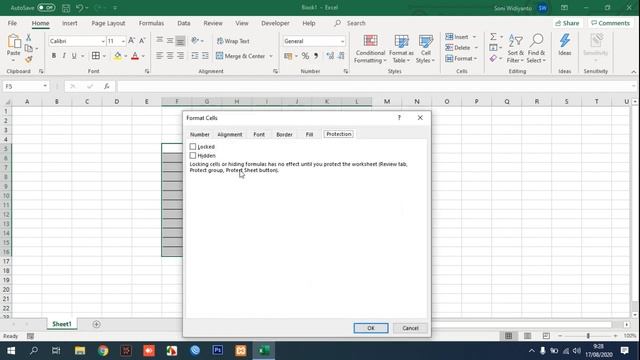
Task: Apply the Fill Color bucket
Action: click(118, 56)
